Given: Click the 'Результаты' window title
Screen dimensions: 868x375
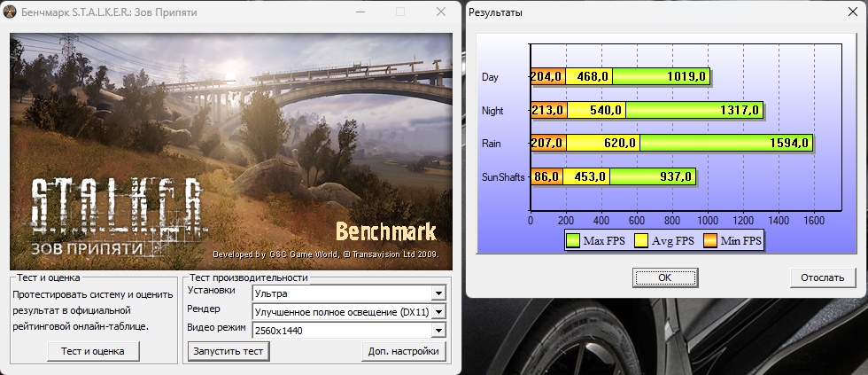Looking at the screenshot, I should (495, 12).
